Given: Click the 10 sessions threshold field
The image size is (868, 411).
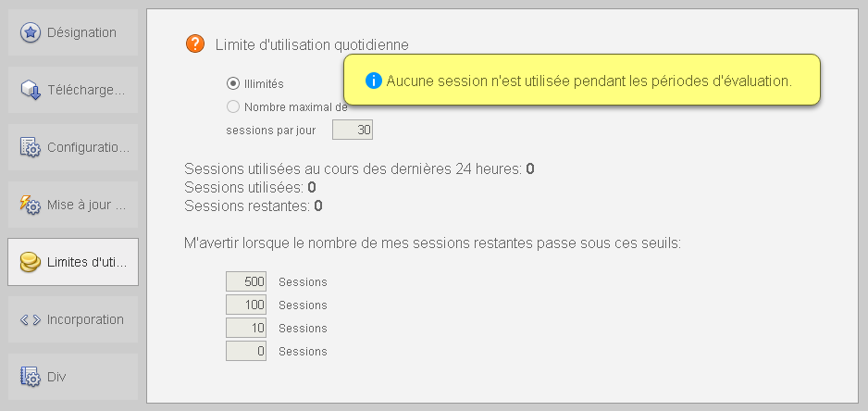Looking at the screenshot, I should (x=246, y=328).
